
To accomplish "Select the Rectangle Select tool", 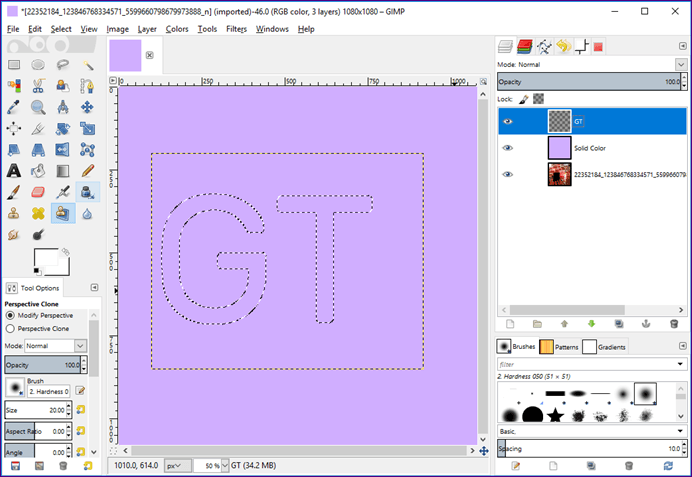I will [14, 65].
